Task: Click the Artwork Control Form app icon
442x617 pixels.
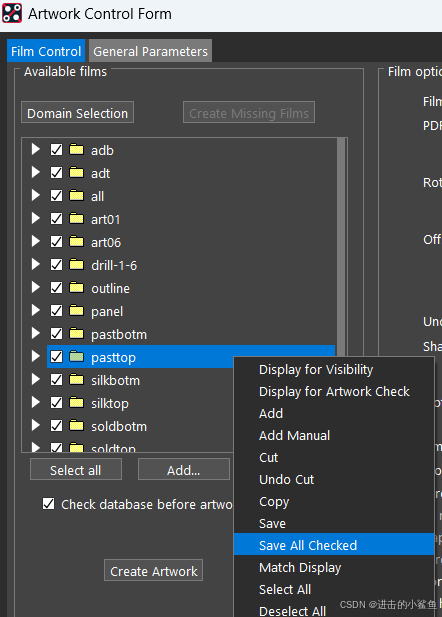Action: tap(12, 13)
